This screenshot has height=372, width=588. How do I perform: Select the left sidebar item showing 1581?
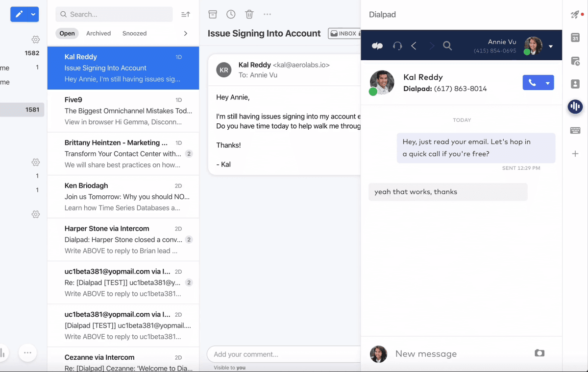pos(22,110)
